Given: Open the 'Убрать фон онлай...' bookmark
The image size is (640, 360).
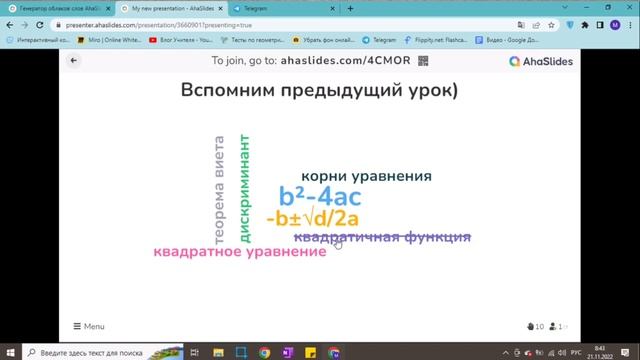Looking at the screenshot, I should 324,40.
